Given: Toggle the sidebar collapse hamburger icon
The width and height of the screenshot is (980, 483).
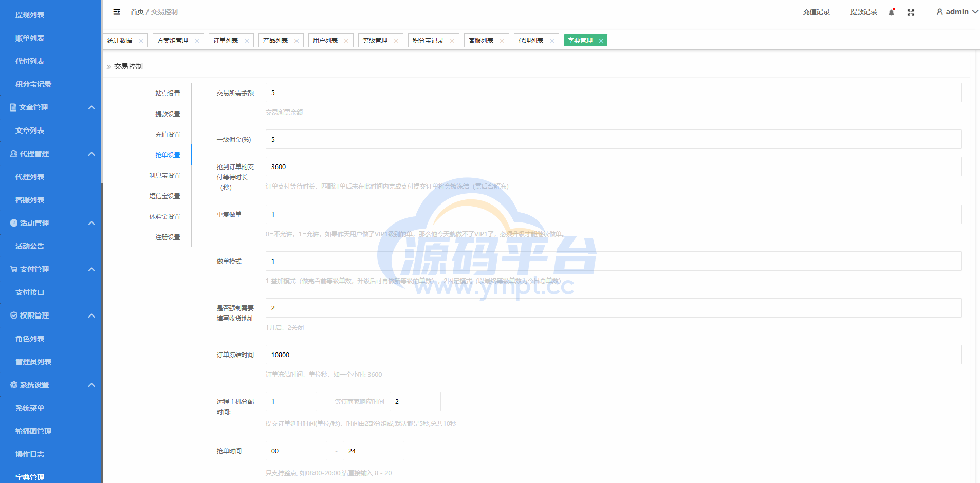Looking at the screenshot, I should [x=117, y=12].
